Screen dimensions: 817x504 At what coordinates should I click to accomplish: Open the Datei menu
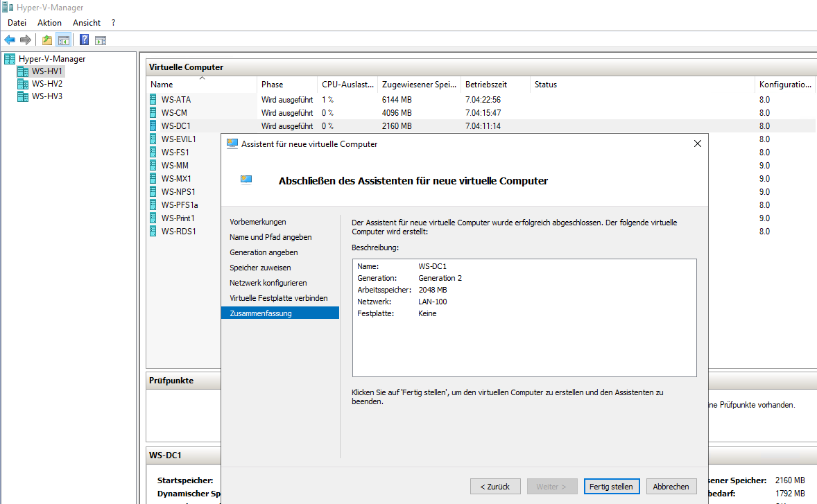17,23
